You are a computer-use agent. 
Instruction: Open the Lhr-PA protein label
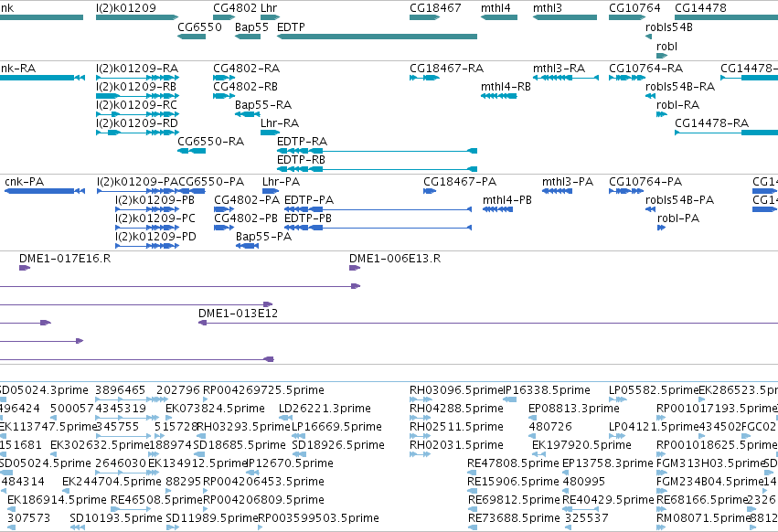point(281,182)
